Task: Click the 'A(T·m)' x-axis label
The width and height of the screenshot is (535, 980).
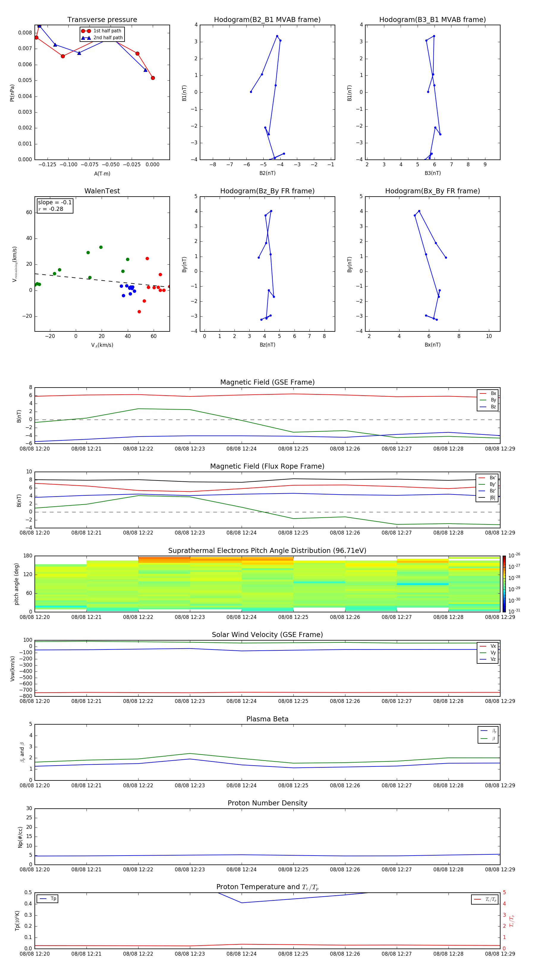Action: click(x=102, y=173)
